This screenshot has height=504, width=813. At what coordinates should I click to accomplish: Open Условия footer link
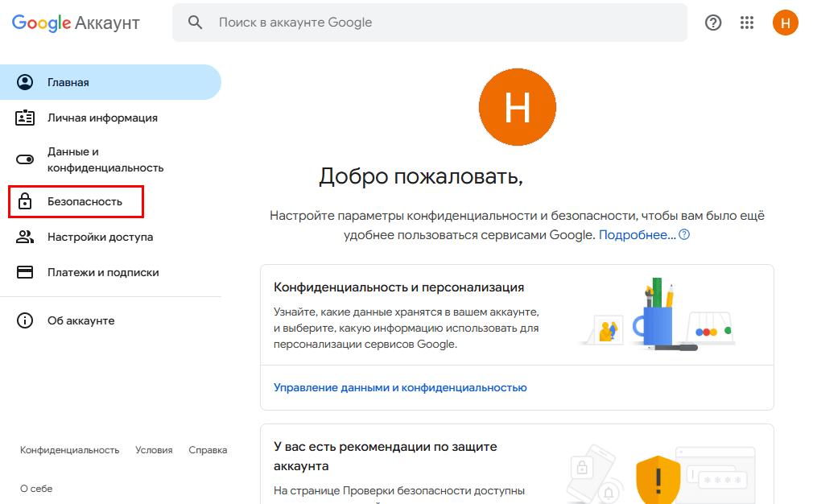pos(154,450)
